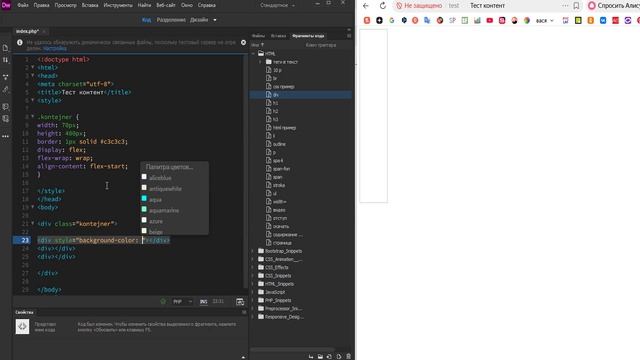Switch to the Вставка panel tab

pos(278,36)
